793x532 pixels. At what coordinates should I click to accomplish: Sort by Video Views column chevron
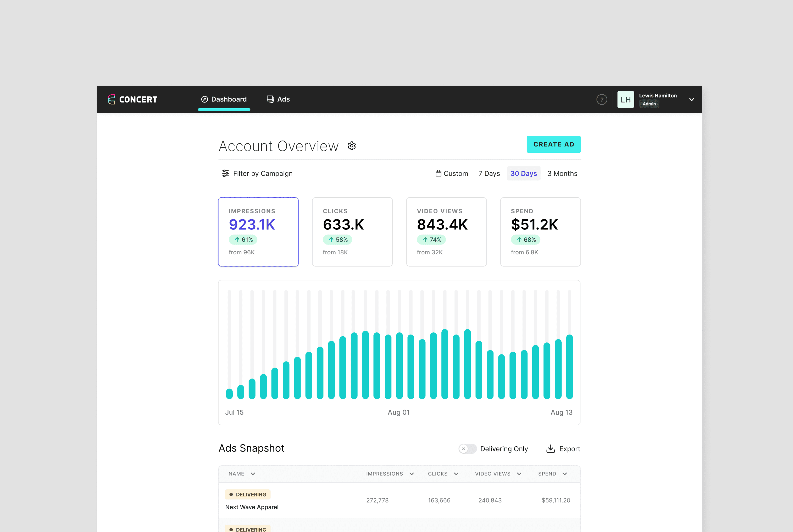tap(519, 474)
